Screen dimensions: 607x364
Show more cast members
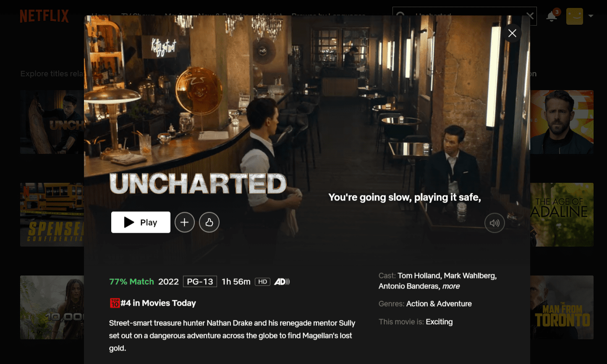(x=451, y=286)
